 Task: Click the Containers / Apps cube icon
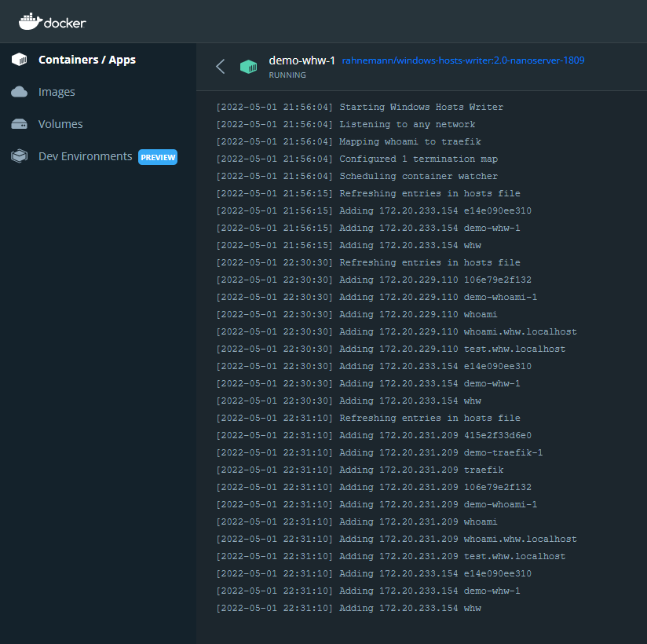click(20, 60)
